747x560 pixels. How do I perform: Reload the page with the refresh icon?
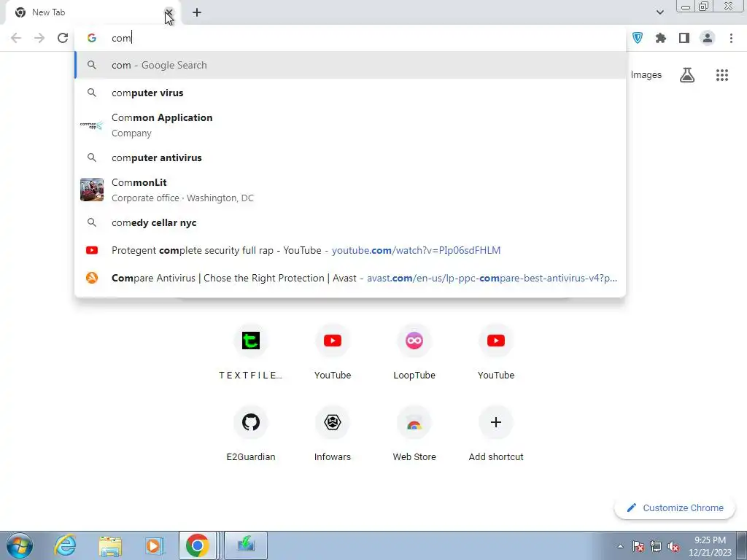click(63, 38)
